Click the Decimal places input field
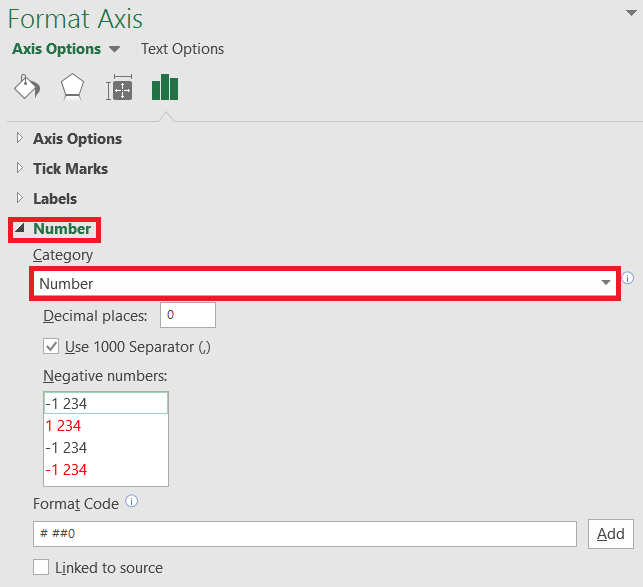643x587 pixels. coord(188,315)
